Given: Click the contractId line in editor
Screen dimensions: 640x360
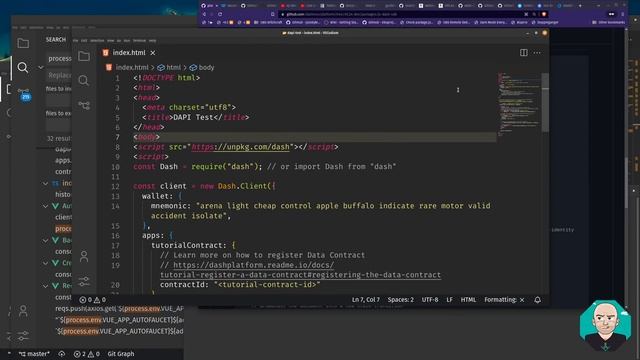Looking at the screenshot, I should click(x=240, y=285).
